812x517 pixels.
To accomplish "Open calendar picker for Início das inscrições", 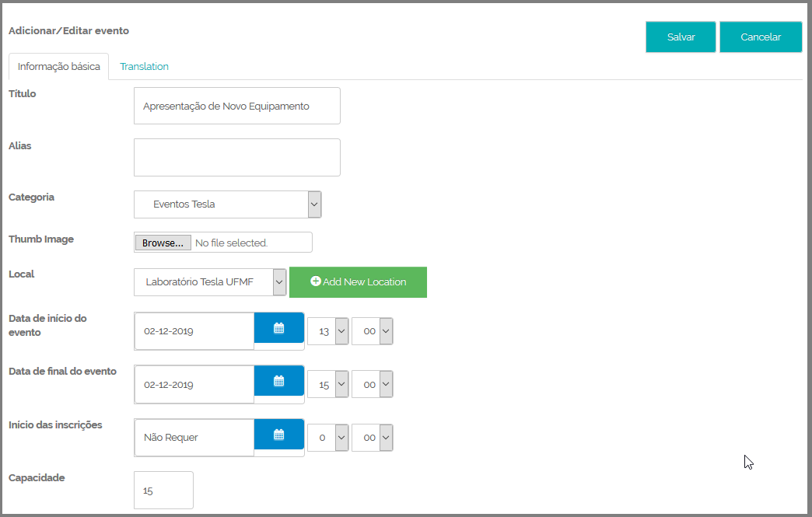I will tap(278, 434).
